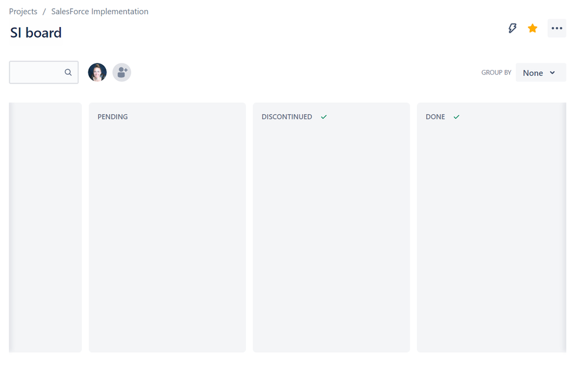Open the SalesForce Implementation project link
588x388 pixels.
coord(99,11)
